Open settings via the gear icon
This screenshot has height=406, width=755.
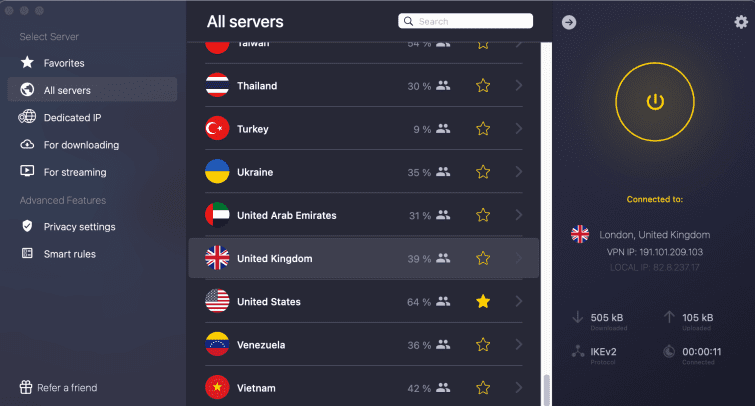[x=741, y=22]
